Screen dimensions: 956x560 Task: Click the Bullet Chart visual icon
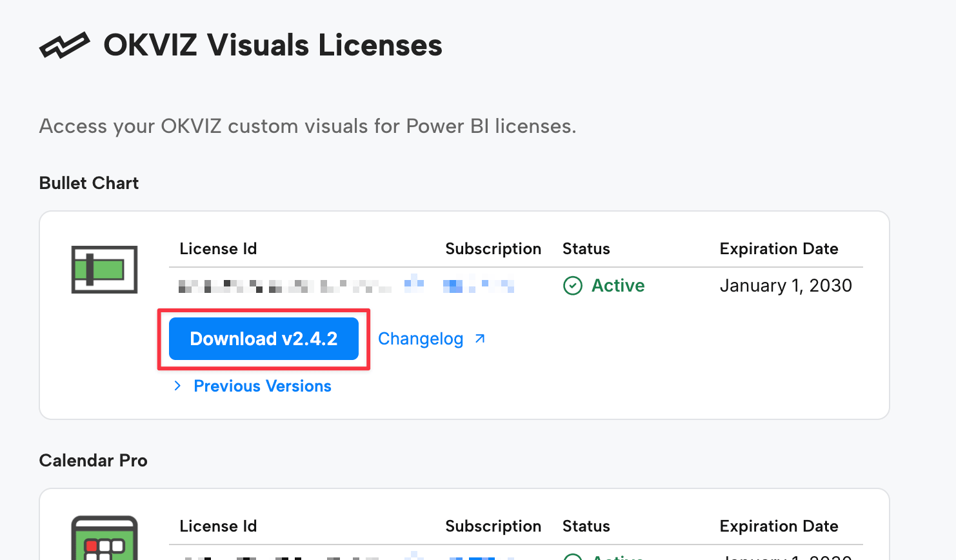point(105,270)
